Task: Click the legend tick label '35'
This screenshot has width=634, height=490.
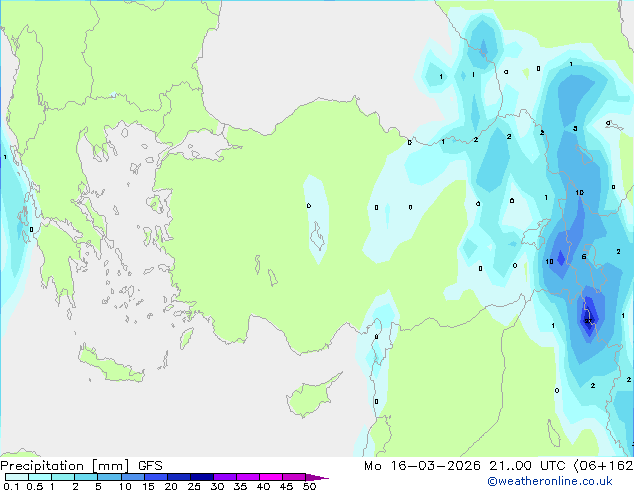Action: pyautogui.click(x=240, y=486)
